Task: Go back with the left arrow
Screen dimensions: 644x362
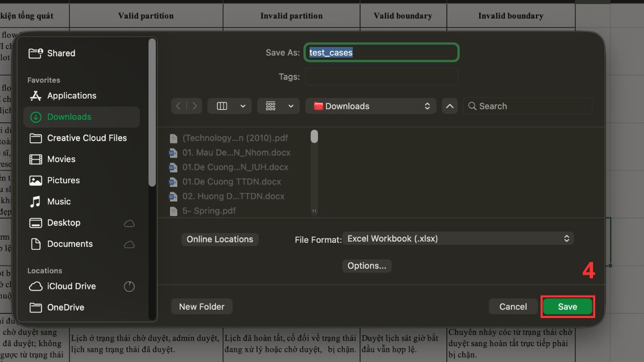Action: [x=179, y=106]
